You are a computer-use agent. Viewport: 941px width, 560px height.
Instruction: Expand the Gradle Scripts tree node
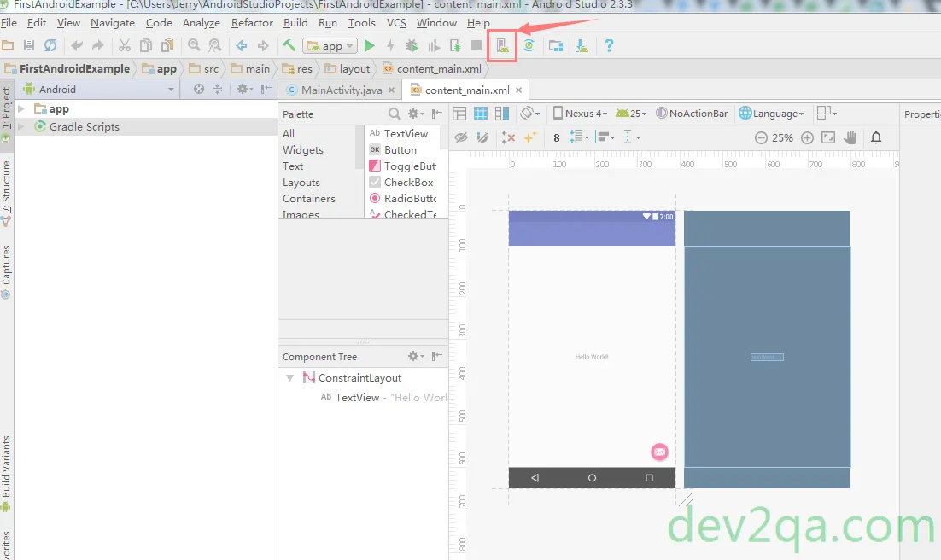pyautogui.click(x=21, y=126)
